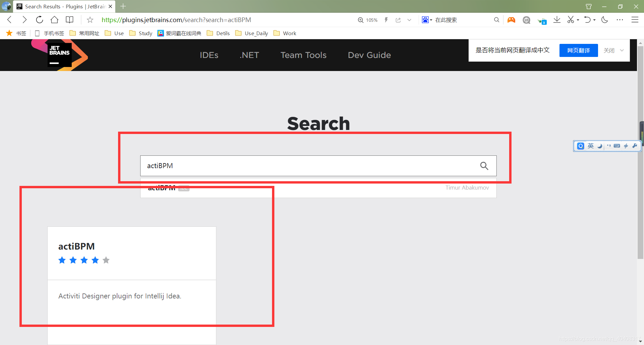Expand the undo closed tab dropdown arrow
This screenshot has width=644, height=345.
pos(594,20)
